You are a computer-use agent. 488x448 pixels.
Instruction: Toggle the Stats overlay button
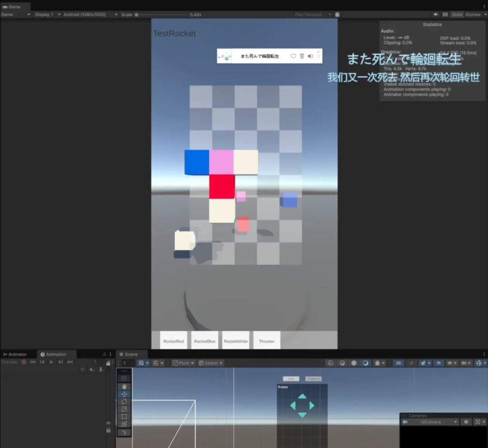457,14
